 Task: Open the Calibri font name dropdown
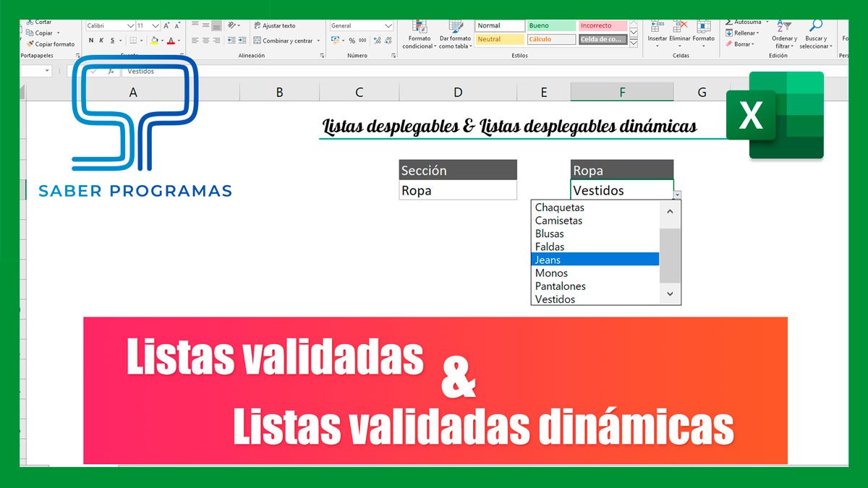pyautogui.click(x=130, y=25)
